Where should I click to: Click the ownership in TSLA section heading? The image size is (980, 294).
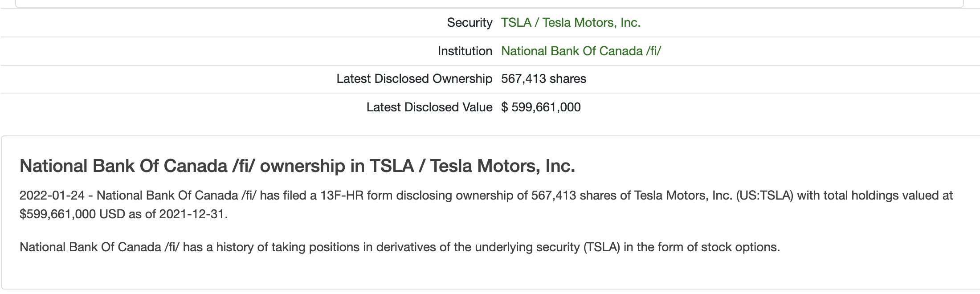[x=297, y=166]
